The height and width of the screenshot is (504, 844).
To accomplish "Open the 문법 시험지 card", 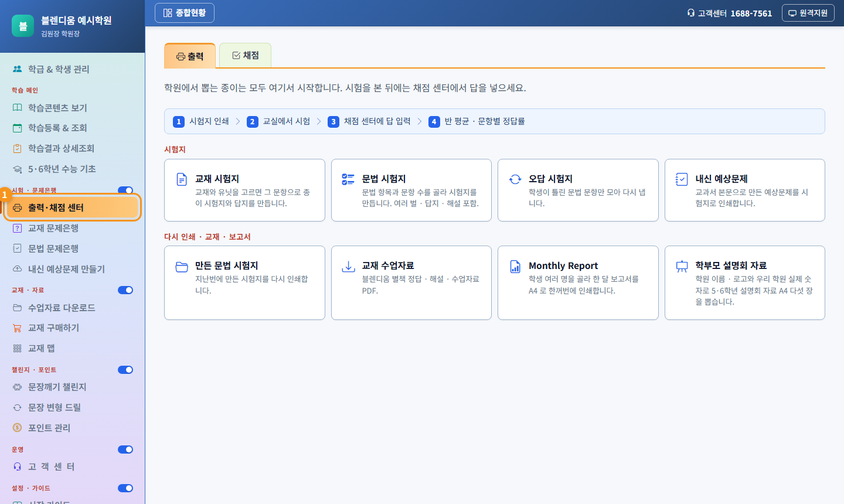I will click(x=411, y=190).
